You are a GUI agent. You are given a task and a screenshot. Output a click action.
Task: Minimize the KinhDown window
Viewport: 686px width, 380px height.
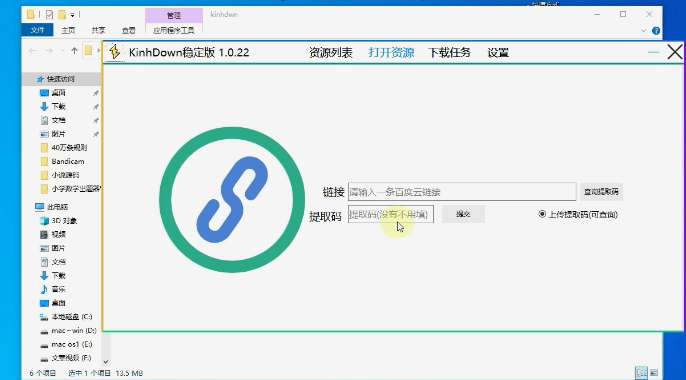click(x=653, y=52)
